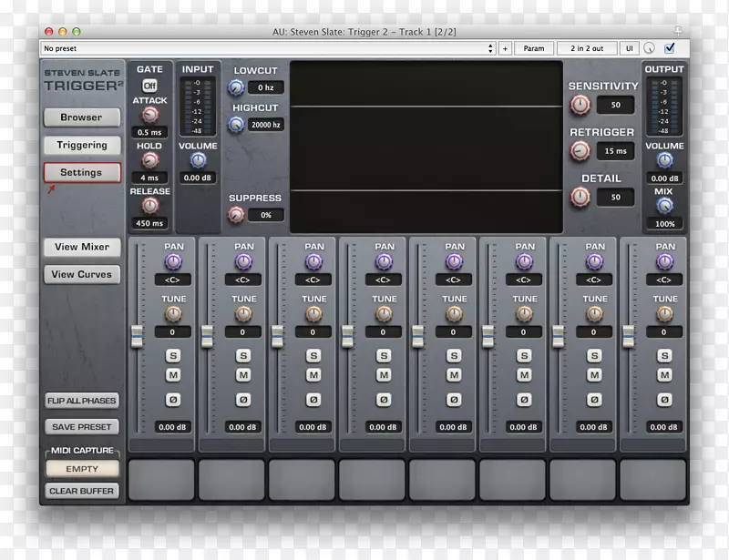Click the Clear Buffer button
This screenshot has width=729, height=560.
(82, 491)
